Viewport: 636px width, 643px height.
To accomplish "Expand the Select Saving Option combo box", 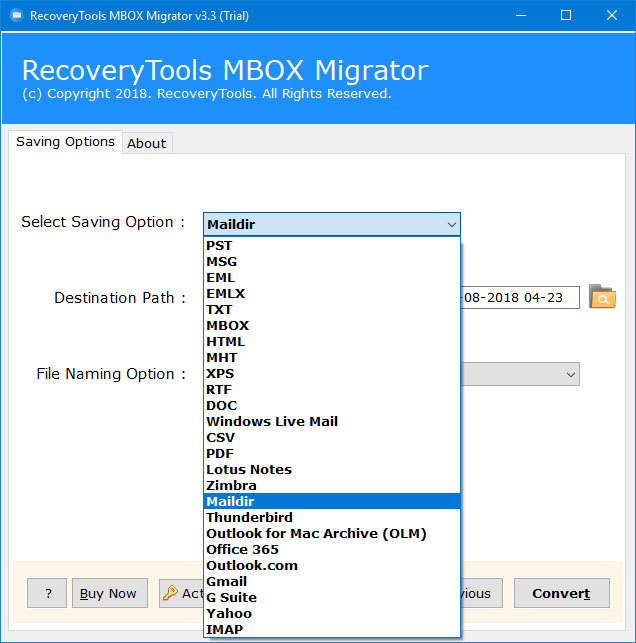I will tap(332, 224).
